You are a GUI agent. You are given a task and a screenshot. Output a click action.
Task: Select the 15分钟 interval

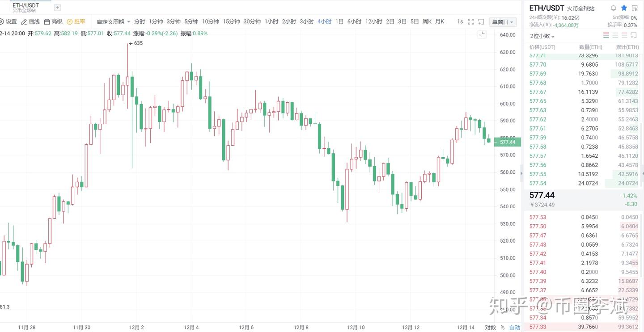coord(231,21)
